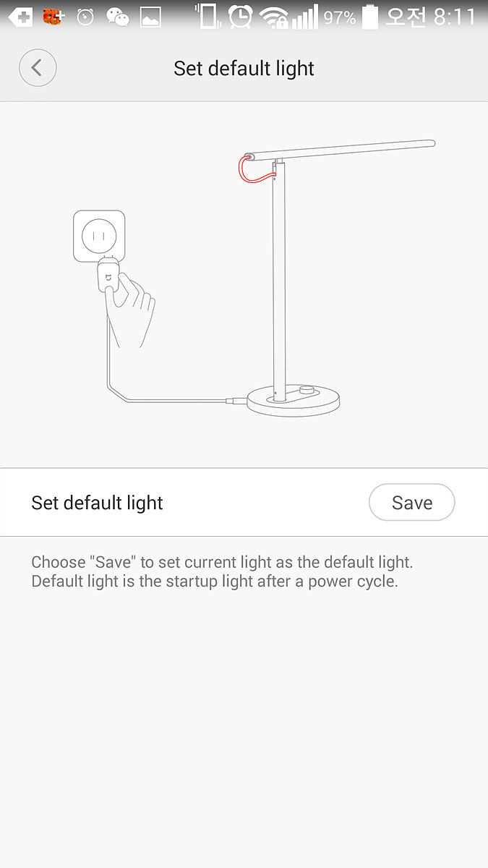Tap the battery status icon
488x868 pixels.
pyautogui.click(x=369, y=16)
